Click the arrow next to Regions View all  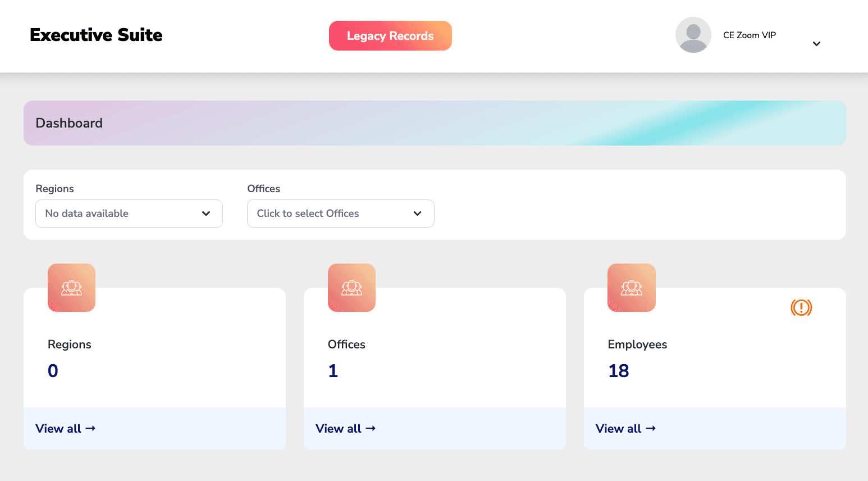(90, 428)
